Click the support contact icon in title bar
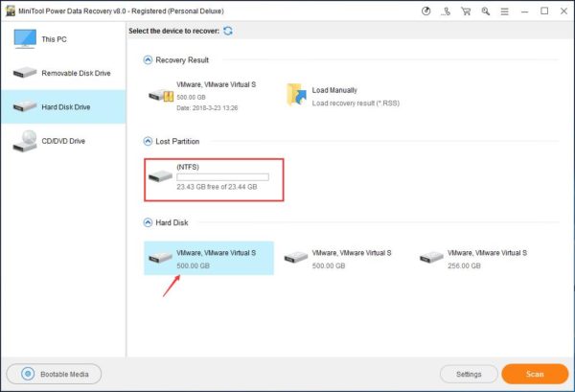575x392 pixels. coord(446,12)
